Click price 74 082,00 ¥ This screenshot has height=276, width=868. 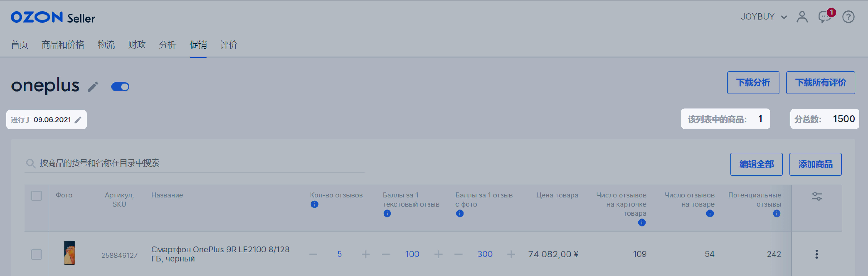pos(553,254)
